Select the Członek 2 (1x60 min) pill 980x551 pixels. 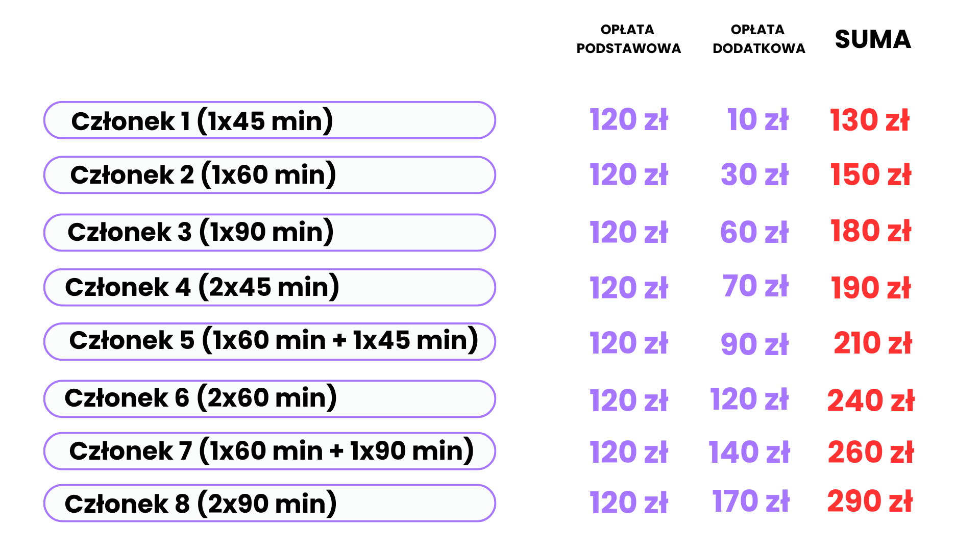pos(269,175)
